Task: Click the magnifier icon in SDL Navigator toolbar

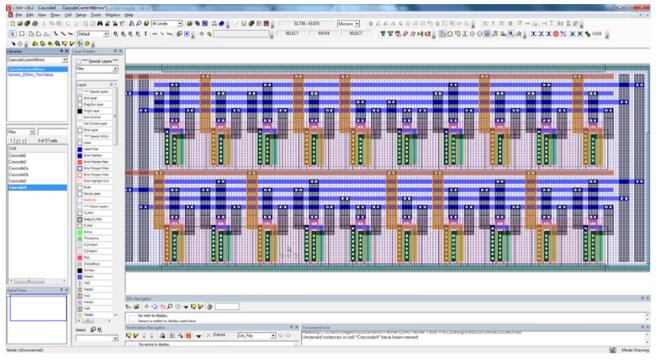Action: [x=170, y=307]
